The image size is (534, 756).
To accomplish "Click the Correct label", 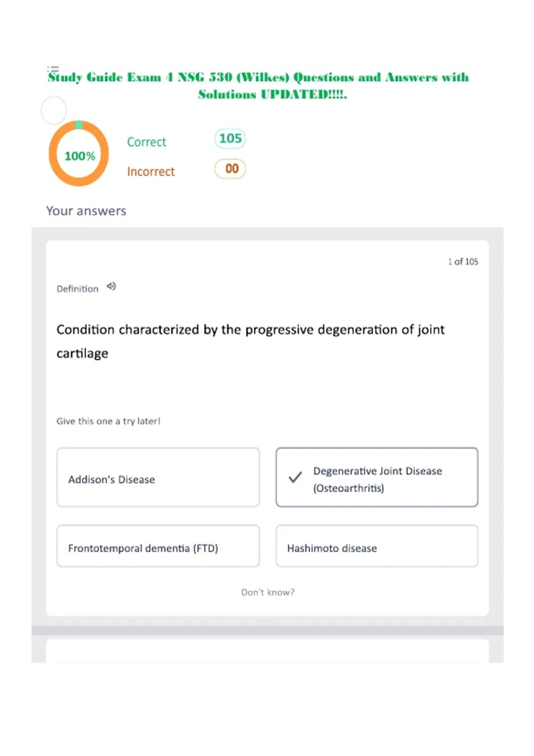I will 146,142.
